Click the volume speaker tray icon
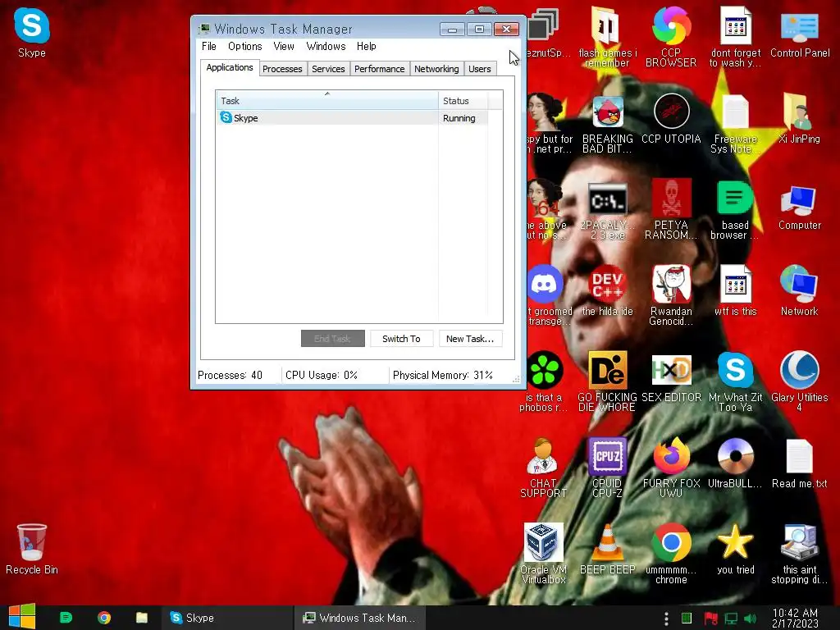Image resolution: width=840 pixels, height=630 pixels. click(x=750, y=619)
